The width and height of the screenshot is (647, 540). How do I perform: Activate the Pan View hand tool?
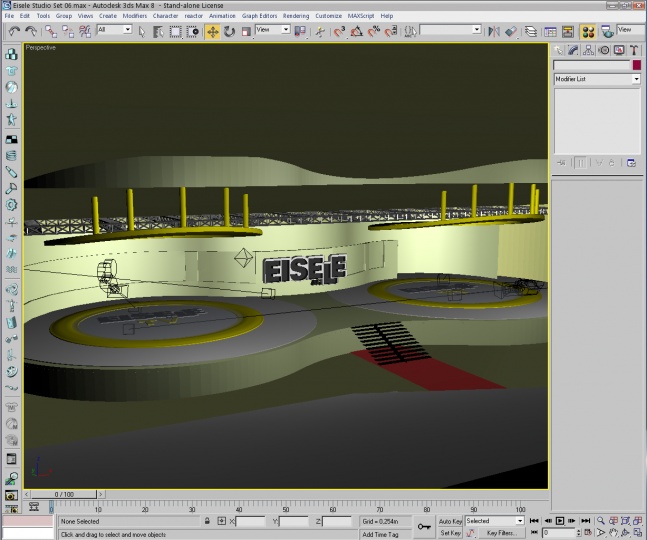[x=613, y=533]
